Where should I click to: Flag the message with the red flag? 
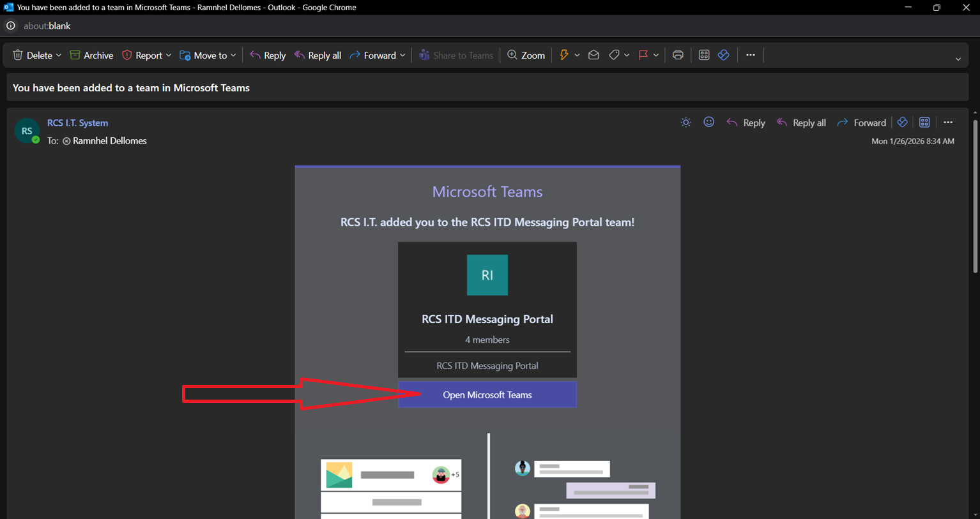click(x=643, y=55)
